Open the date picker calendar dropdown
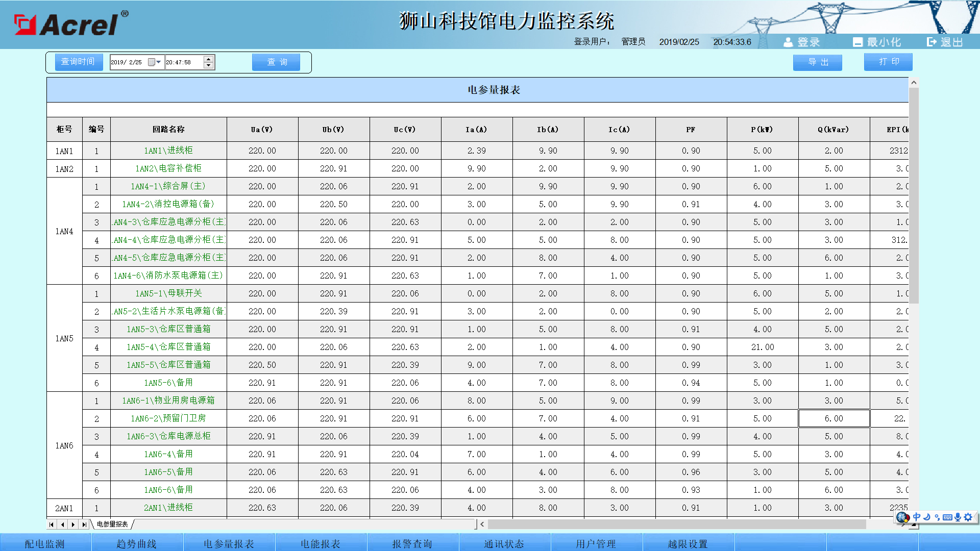The width and height of the screenshot is (980, 551). 154,62
